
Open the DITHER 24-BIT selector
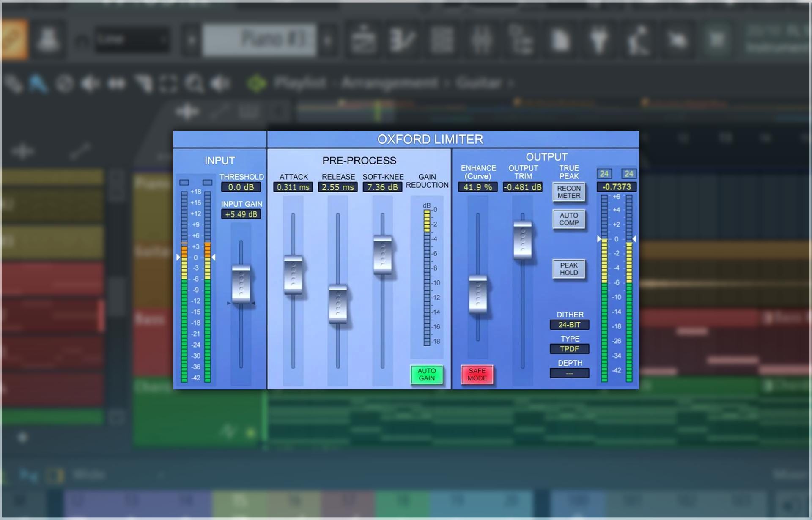569,325
